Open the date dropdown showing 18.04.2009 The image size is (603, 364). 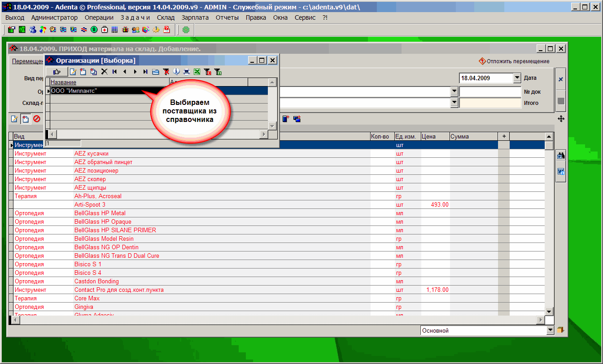coord(517,78)
